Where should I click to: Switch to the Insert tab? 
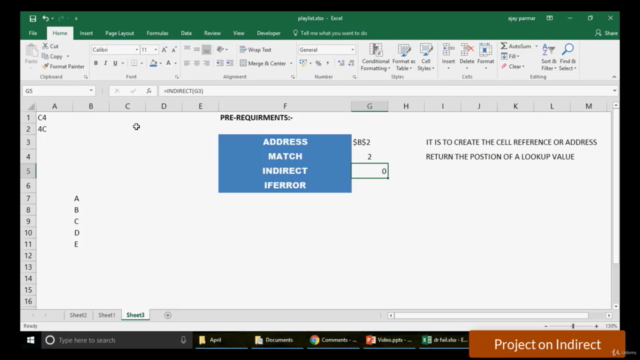(86, 33)
